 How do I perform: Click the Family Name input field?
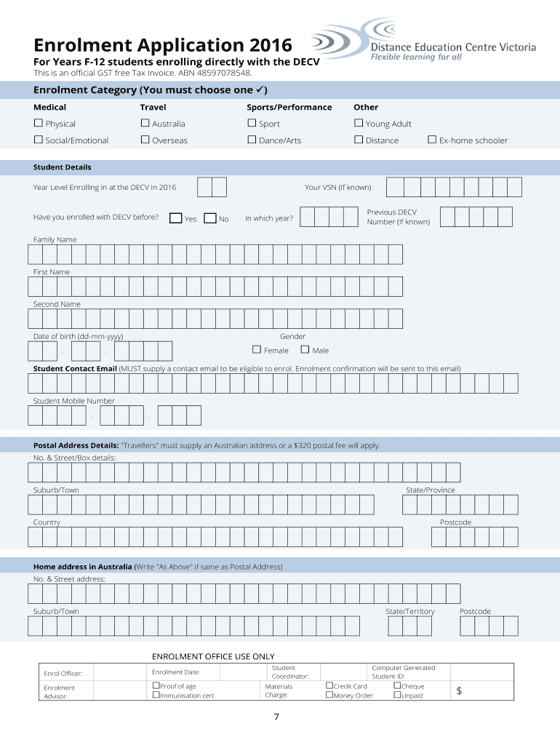point(215,254)
